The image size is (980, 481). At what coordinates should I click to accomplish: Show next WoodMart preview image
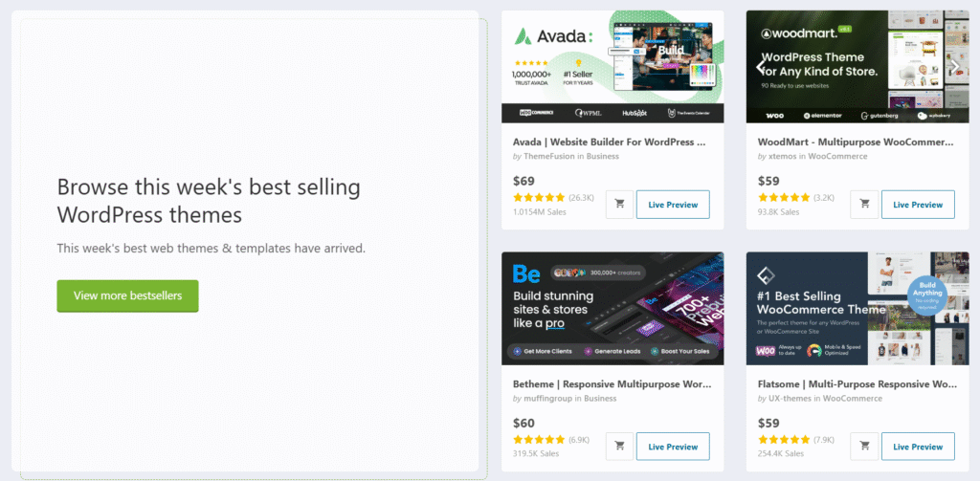(x=955, y=67)
